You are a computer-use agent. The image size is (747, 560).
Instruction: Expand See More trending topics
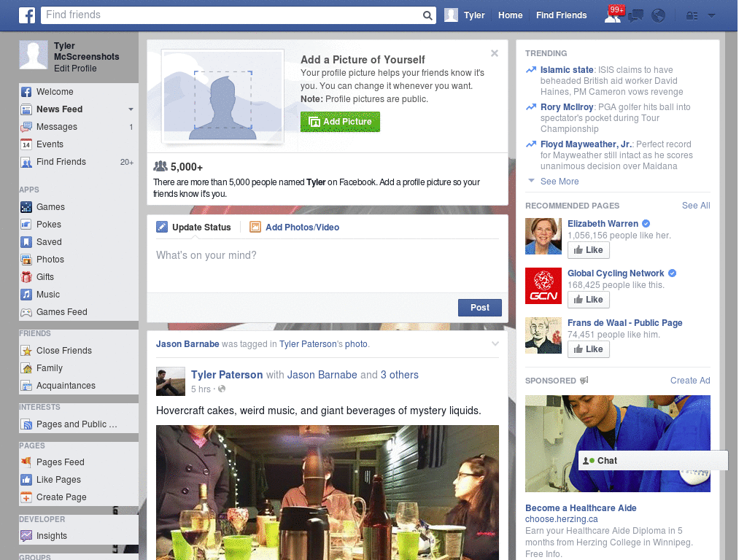click(x=560, y=182)
